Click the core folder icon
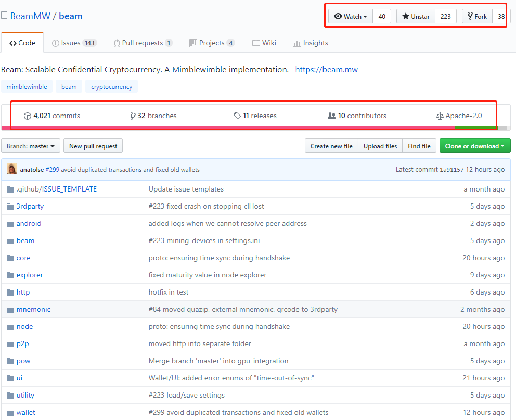This screenshot has width=516, height=420. tap(10, 258)
